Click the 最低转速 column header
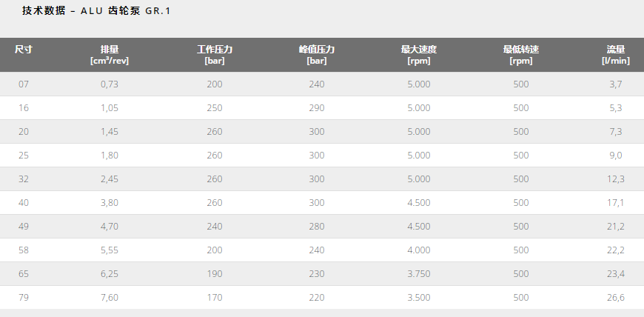Image resolution: width=644 pixels, height=317 pixels. click(x=521, y=55)
